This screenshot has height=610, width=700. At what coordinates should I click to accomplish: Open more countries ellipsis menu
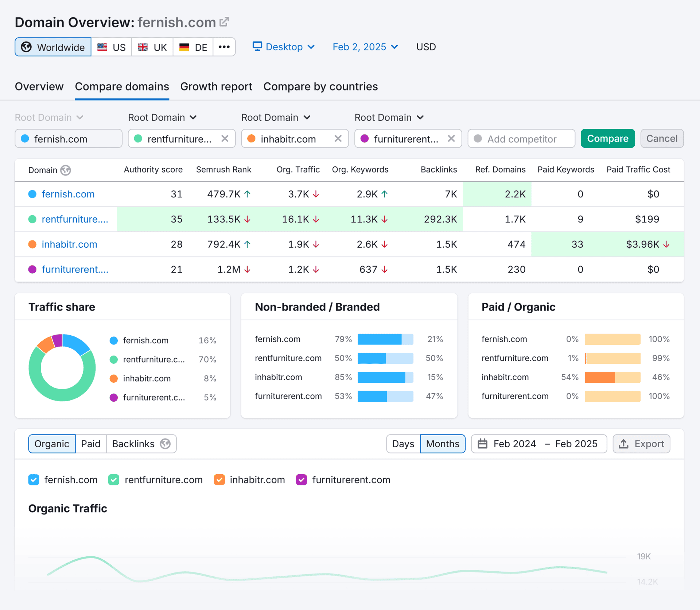pyautogui.click(x=224, y=47)
